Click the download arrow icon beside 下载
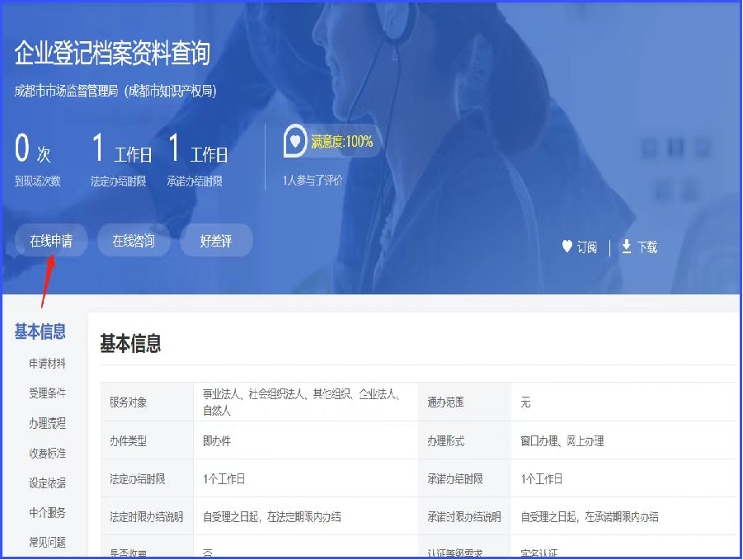Image resolution: width=743 pixels, height=560 pixels. 627,247
